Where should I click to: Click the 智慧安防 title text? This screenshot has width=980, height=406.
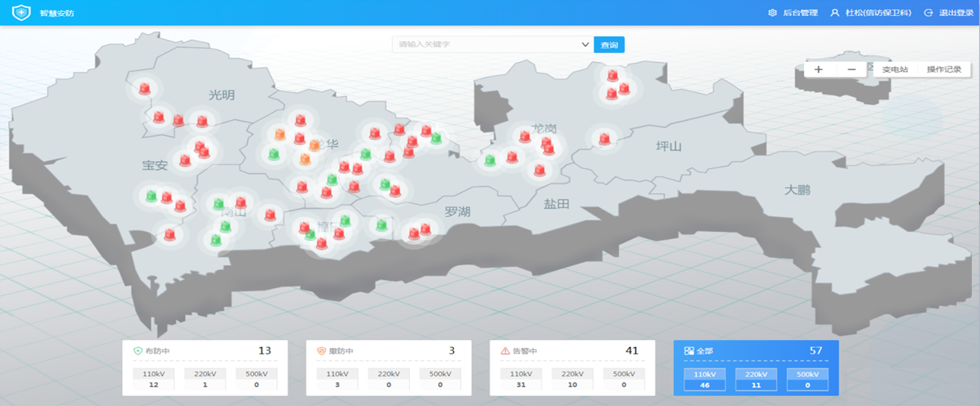click(x=57, y=13)
